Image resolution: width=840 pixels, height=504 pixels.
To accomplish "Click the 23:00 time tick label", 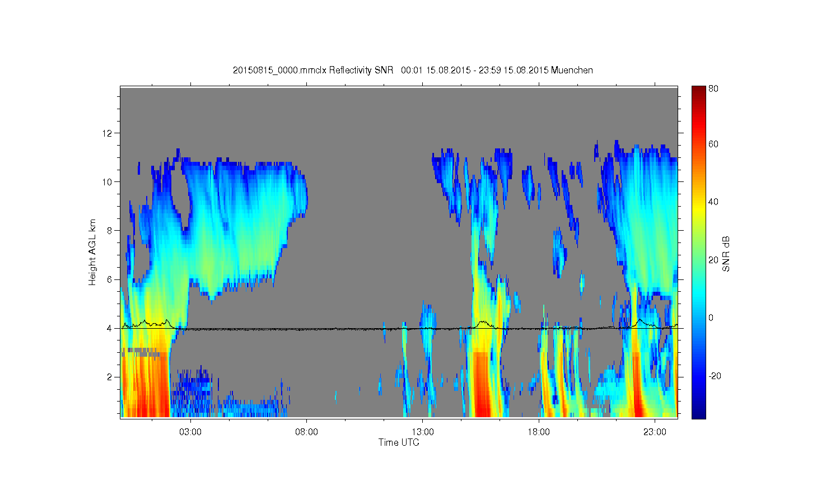I will click(655, 432).
